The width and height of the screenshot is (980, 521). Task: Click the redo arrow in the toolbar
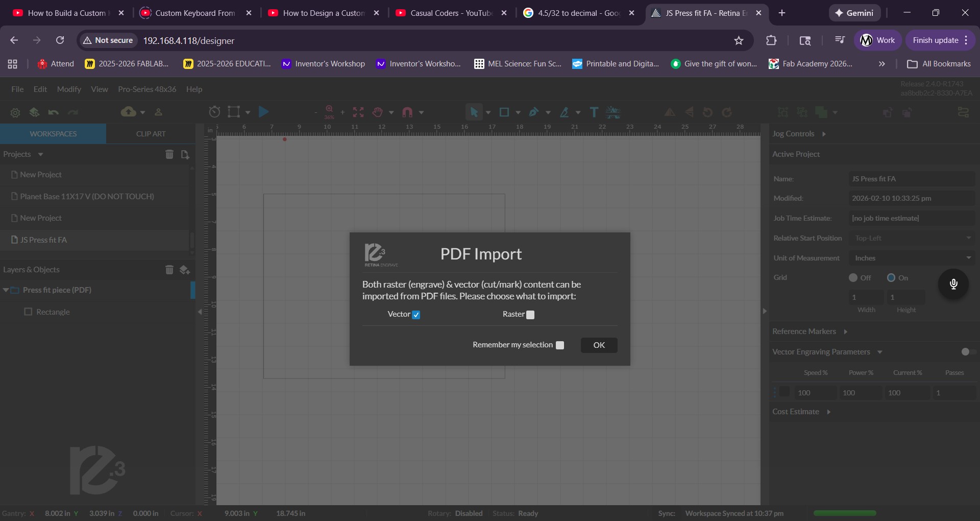[73, 112]
